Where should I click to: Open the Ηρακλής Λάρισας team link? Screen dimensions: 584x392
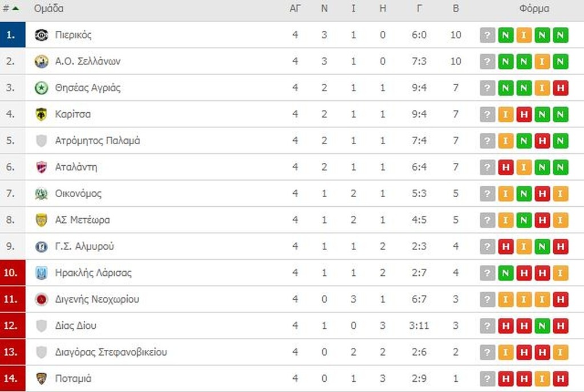click(x=93, y=273)
